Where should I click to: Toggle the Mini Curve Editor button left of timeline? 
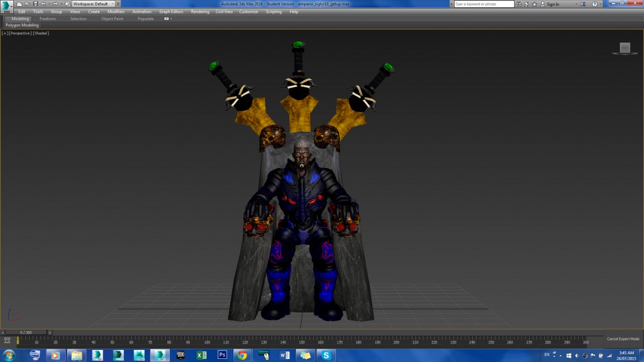pos(7,341)
